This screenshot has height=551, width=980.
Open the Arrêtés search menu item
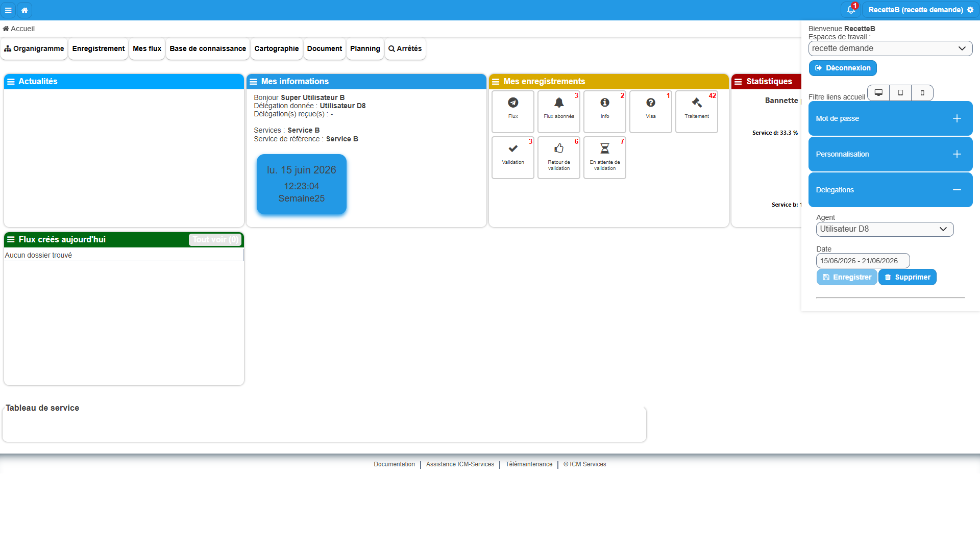405,48
